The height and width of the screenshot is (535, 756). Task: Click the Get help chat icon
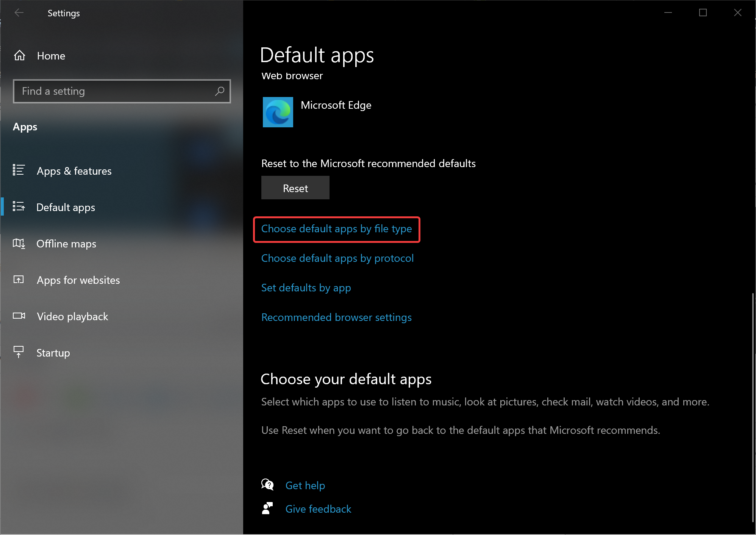point(267,485)
